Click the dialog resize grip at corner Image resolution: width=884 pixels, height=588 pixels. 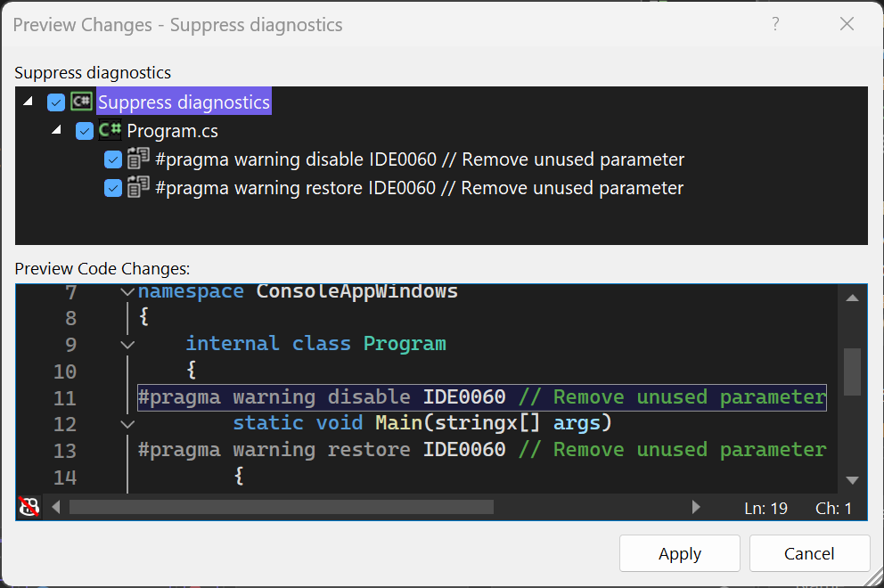click(873, 577)
